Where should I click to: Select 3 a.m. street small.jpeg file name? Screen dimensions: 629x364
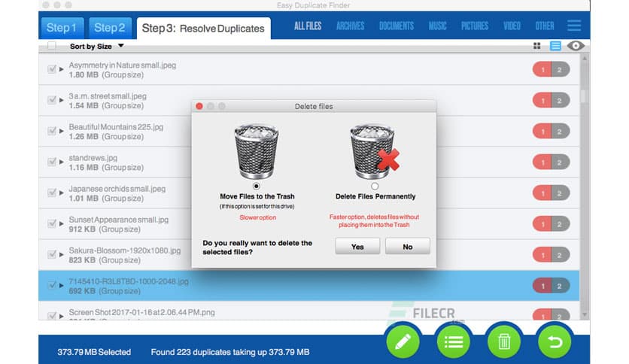(x=108, y=96)
